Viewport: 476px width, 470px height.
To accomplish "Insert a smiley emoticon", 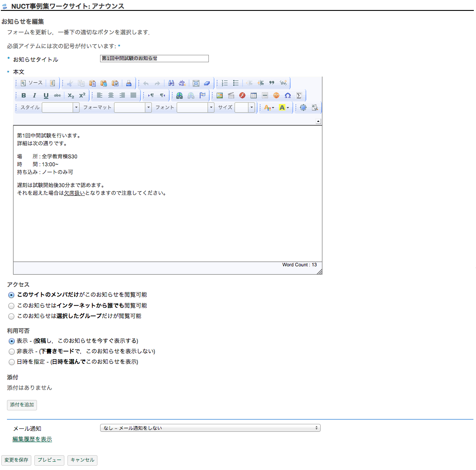I will (x=276, y=95).
